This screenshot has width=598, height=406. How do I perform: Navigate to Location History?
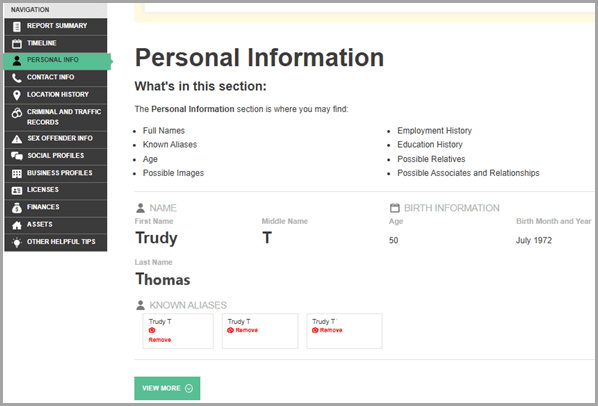(x=56, y=95)
